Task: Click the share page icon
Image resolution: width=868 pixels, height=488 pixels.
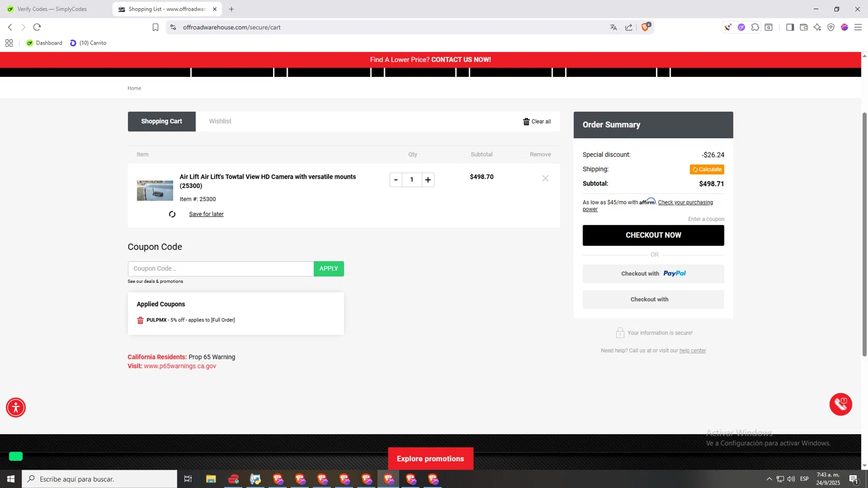Action: [629, 27]
